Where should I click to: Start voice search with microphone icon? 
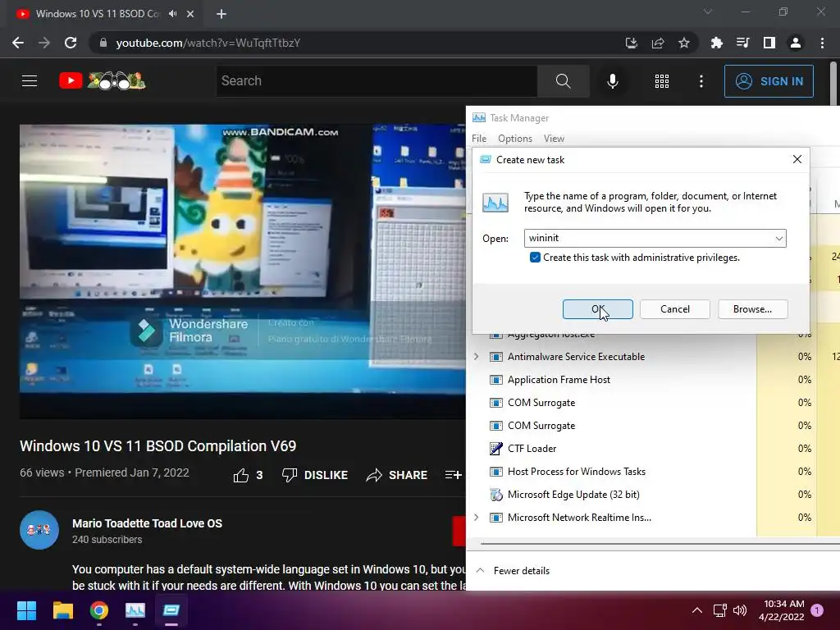612,81
